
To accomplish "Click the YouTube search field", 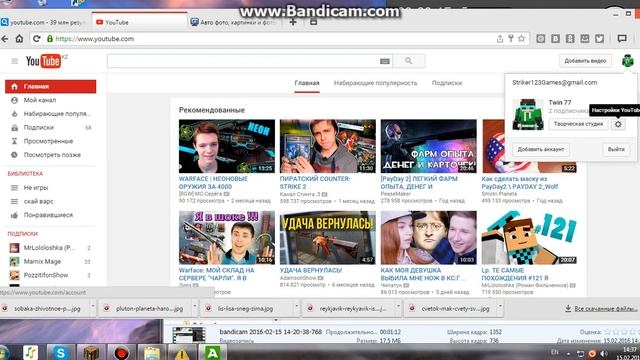I will click(x=242, y=61).
